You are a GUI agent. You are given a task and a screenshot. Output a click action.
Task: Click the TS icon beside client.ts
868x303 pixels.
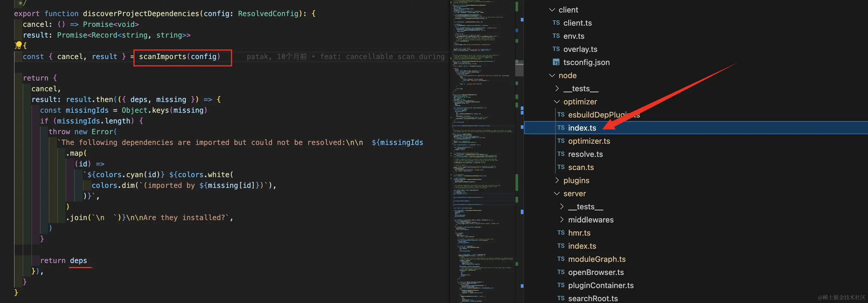pyautogui.click(x=556, y=23)
